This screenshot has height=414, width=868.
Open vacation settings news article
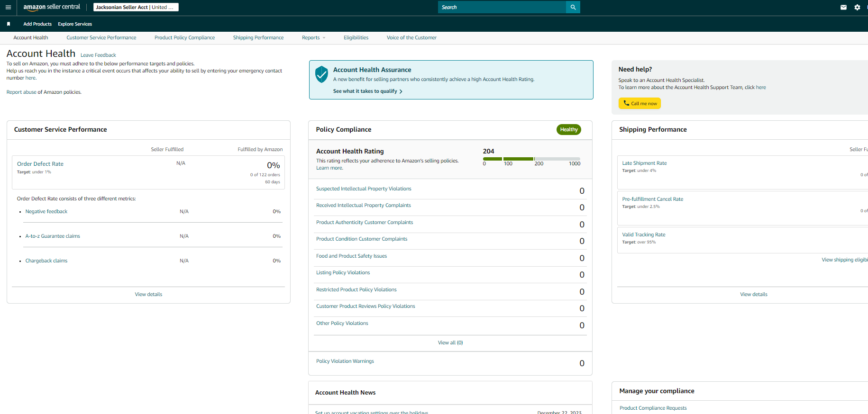(x=372, y=412)
